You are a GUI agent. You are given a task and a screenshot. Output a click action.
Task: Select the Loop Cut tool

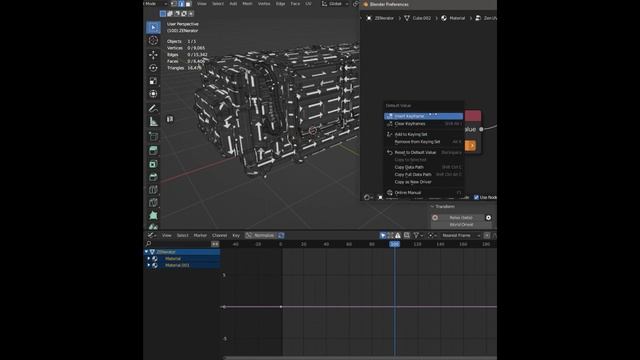click(153, 190)
